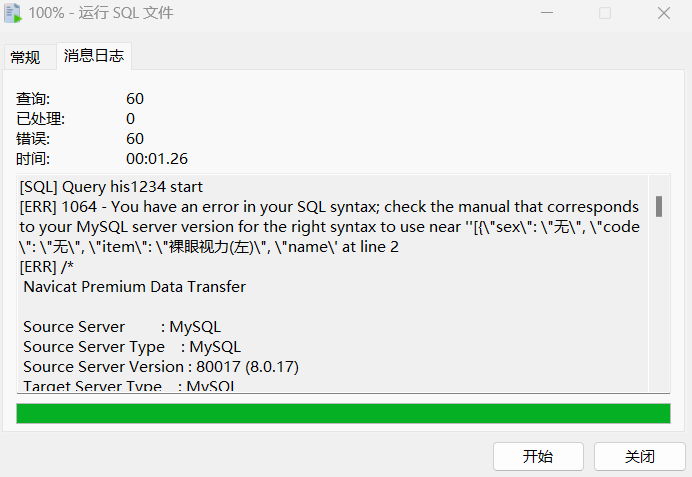This screenshot has width=692, height=477.
Task: Click the maximize window button
Action: 605,14
